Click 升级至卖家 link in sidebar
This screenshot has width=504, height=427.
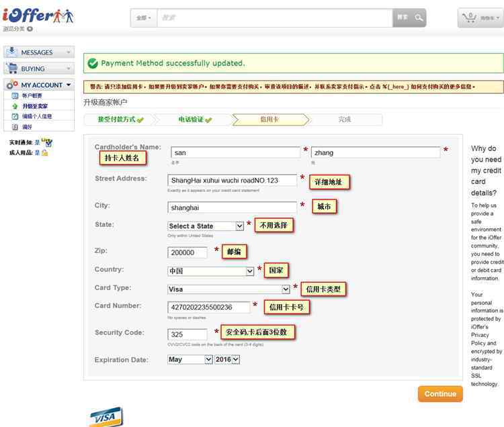coord(34,106)
